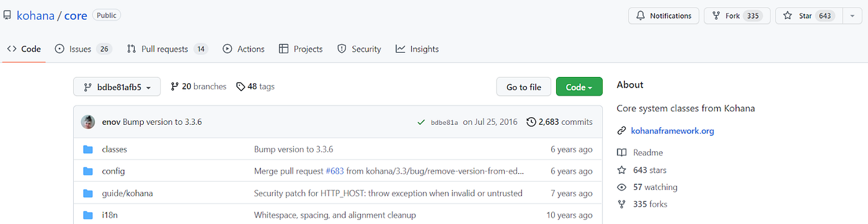Click the fork icon in Fork button

[x=716, y=16]
